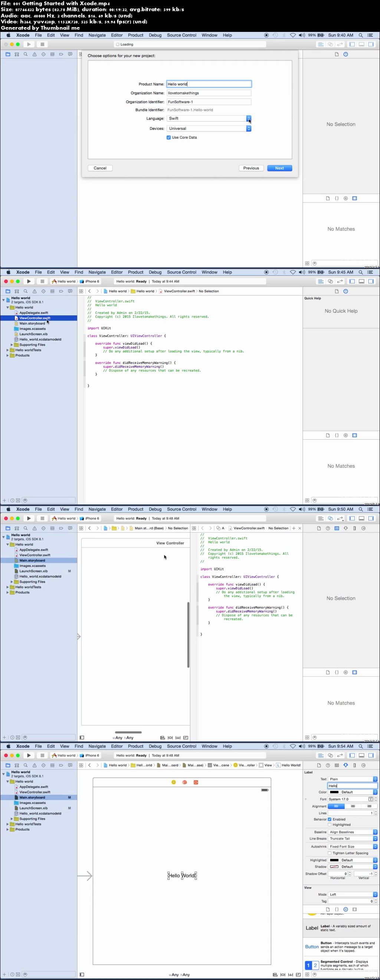The height and width of the screenshot is (980, 380).
Task: Open Baseline Align Baselines dropdown
Action: pos(353,832)
